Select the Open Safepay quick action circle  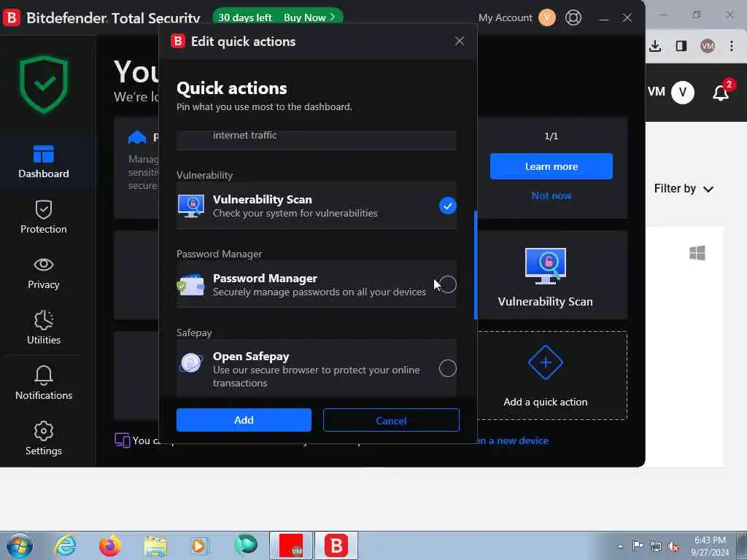447,368
